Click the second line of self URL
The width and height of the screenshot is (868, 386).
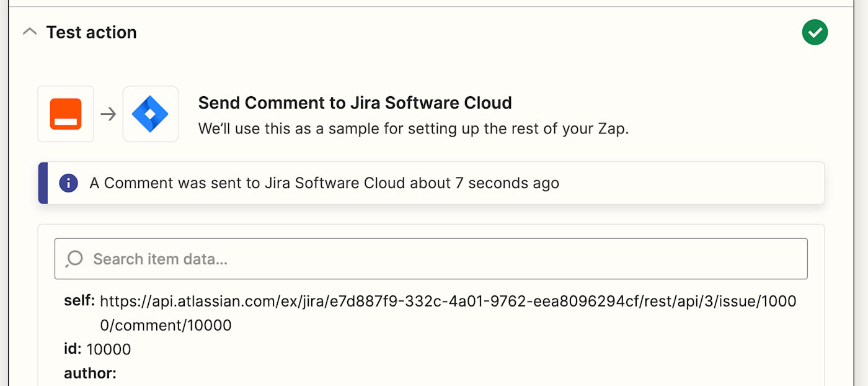coord(166,325)
